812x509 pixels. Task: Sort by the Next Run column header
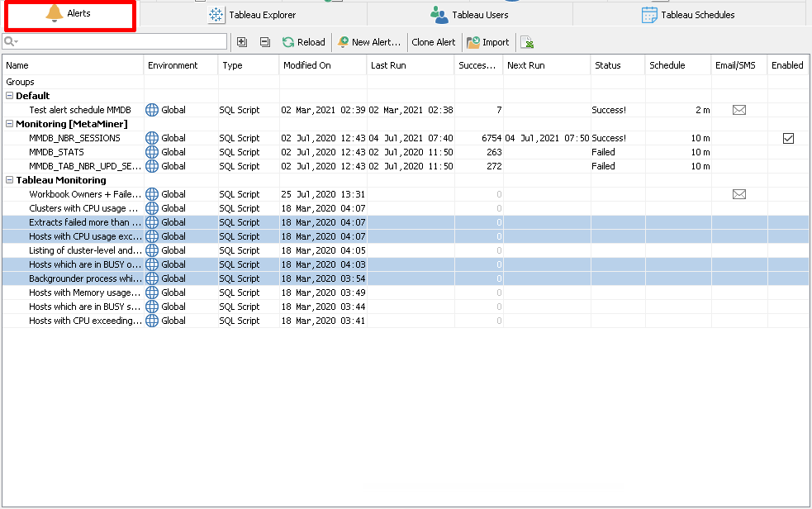point(547,65)
